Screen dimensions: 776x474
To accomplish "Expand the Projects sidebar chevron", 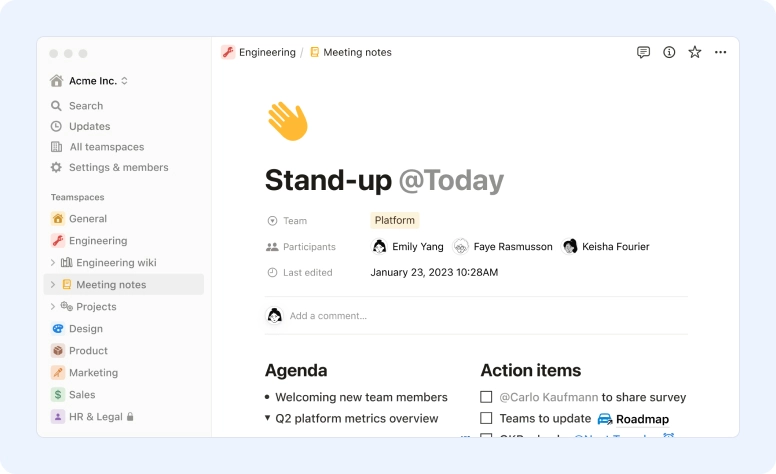I will coord(53,306).
